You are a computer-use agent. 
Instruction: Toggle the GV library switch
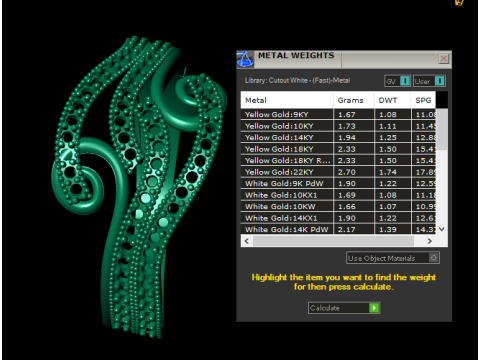(397, 81)
